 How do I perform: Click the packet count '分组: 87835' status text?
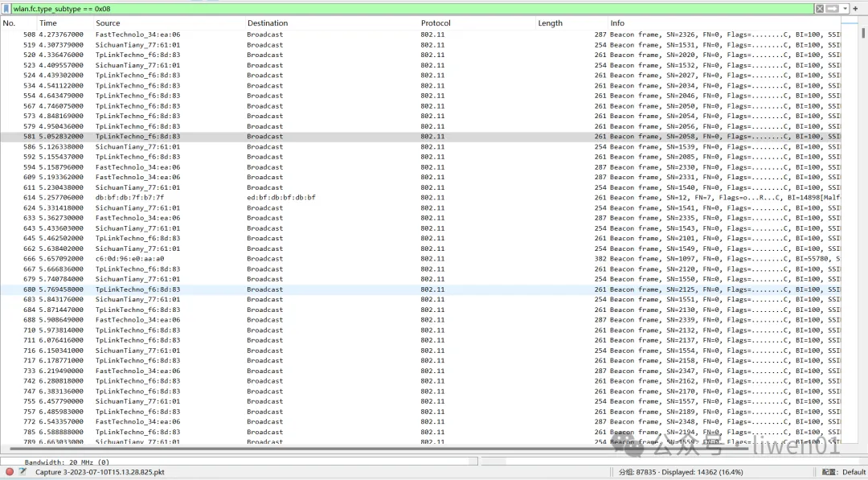[637, 472]
